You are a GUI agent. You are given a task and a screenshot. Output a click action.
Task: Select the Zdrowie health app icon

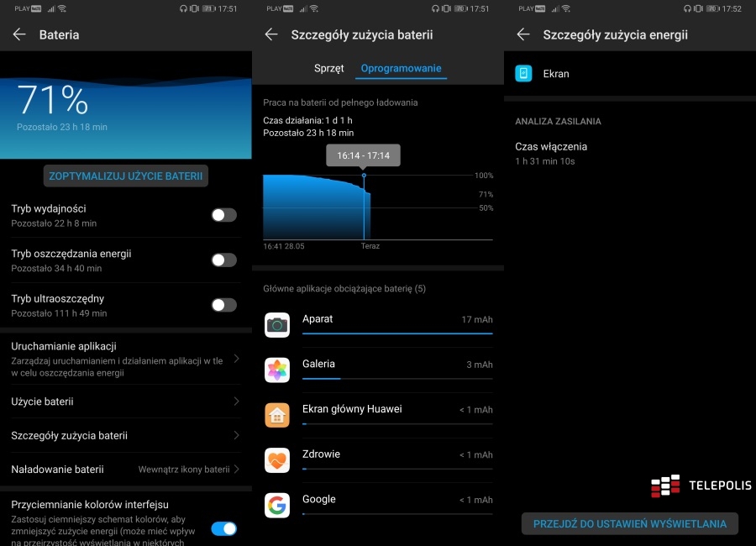click(277, 460)
